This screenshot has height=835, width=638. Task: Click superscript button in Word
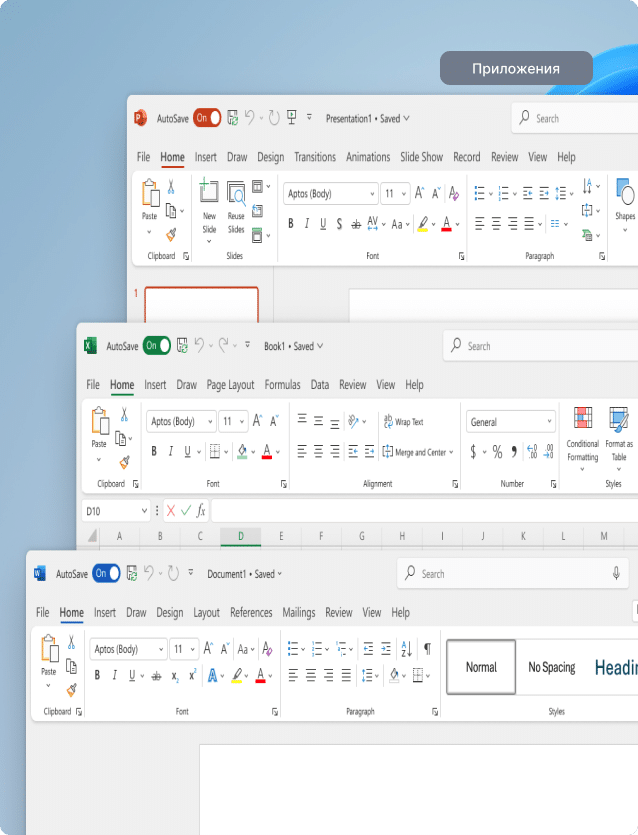(193, 675)
